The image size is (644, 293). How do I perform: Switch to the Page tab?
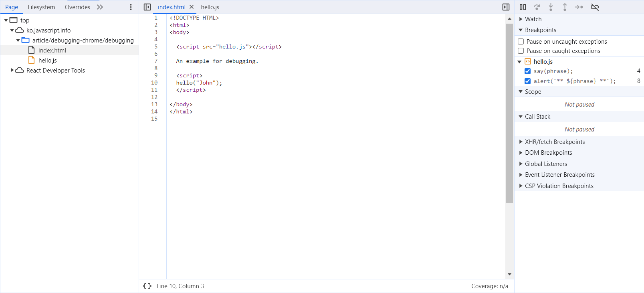pos(12,7)
